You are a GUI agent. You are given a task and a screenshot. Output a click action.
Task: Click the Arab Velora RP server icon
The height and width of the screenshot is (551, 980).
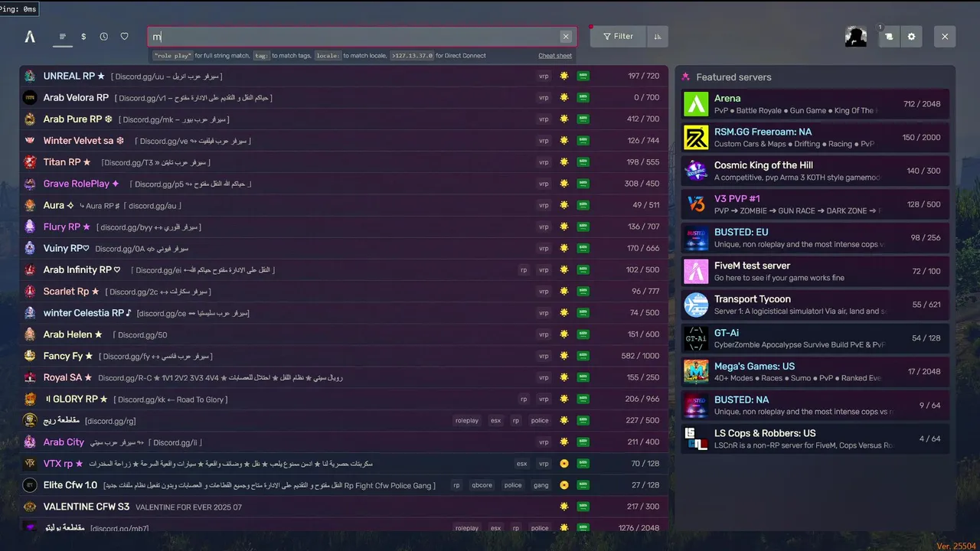pos(30,97)
